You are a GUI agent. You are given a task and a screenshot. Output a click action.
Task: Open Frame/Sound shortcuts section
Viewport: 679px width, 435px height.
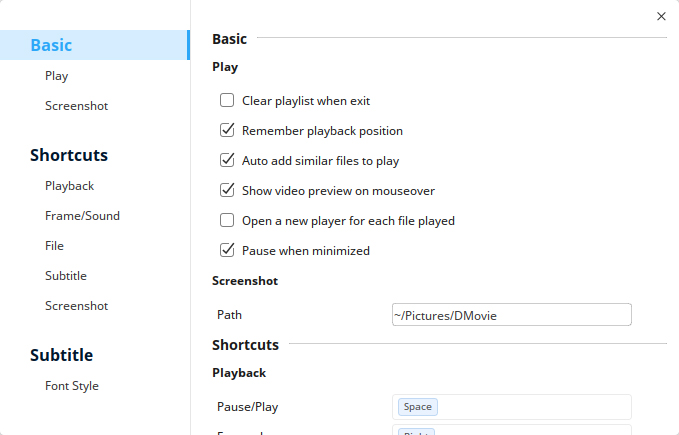point(82,216)
